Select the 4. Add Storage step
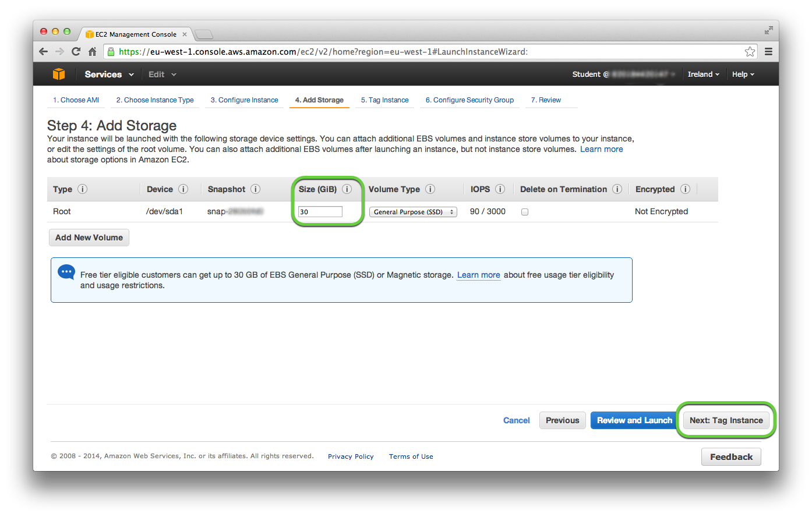This screenshot has width=812, height=517. 319,100
